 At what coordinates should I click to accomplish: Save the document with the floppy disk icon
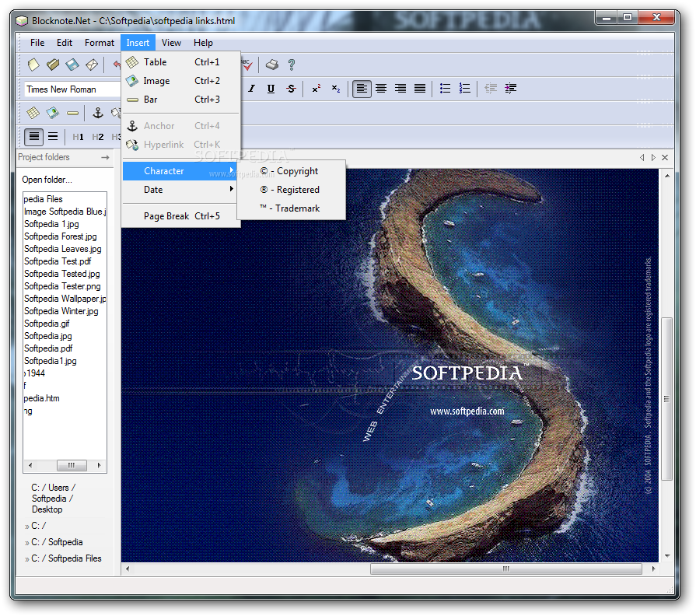(x=72, y=65)
